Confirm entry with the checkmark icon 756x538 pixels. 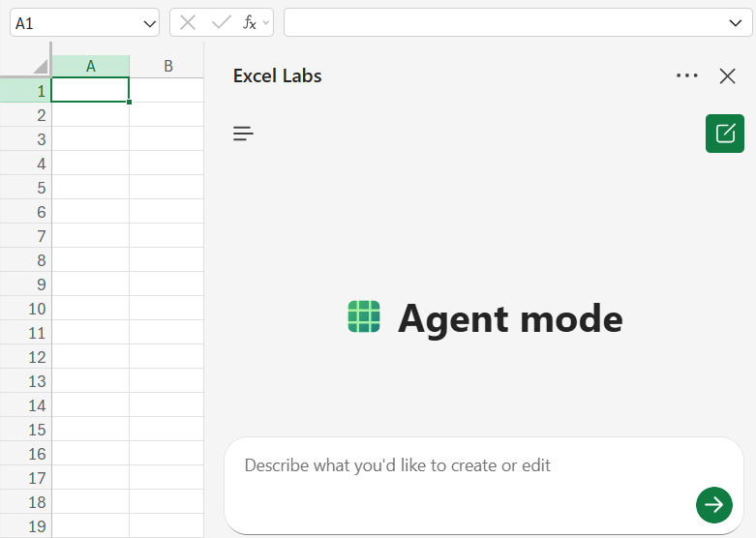coord(222,22)
